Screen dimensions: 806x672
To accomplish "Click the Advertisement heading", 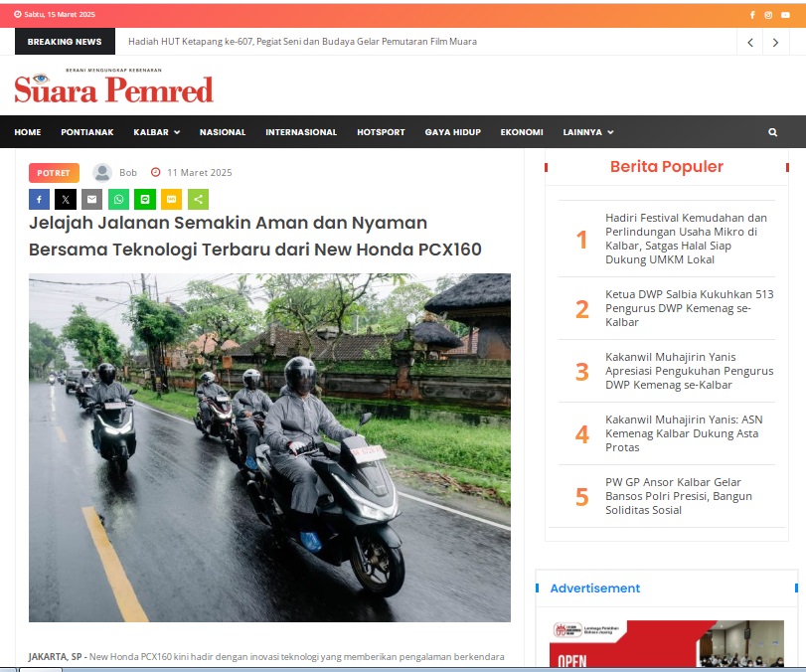I will [594, 588].
